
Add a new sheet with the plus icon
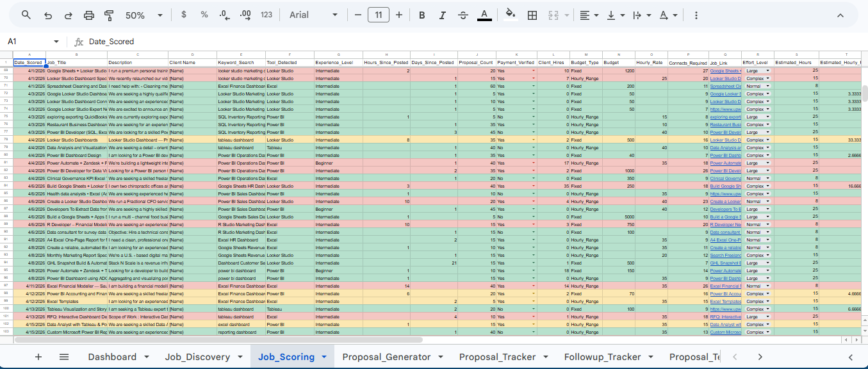(x=38, y=357)
